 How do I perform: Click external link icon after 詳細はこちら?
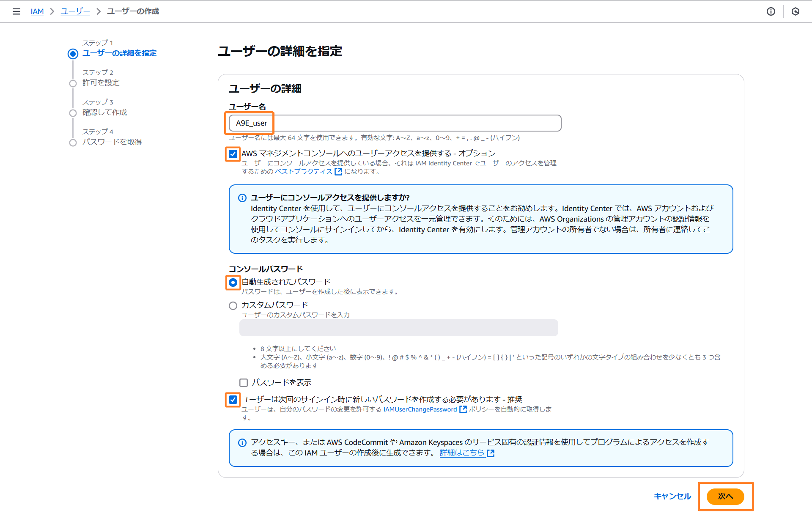pos(491,453)
